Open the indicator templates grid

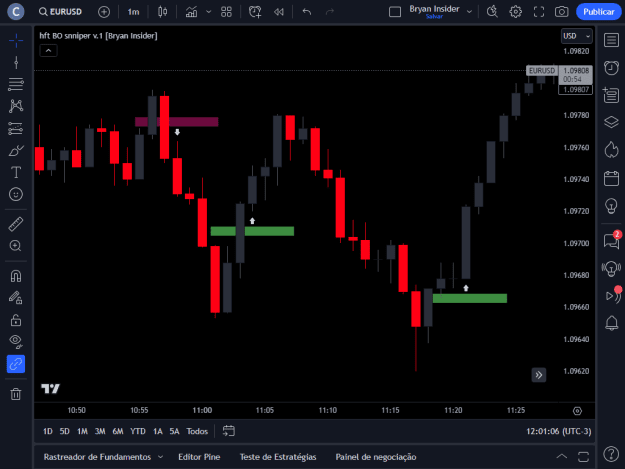tap(226, 12)
